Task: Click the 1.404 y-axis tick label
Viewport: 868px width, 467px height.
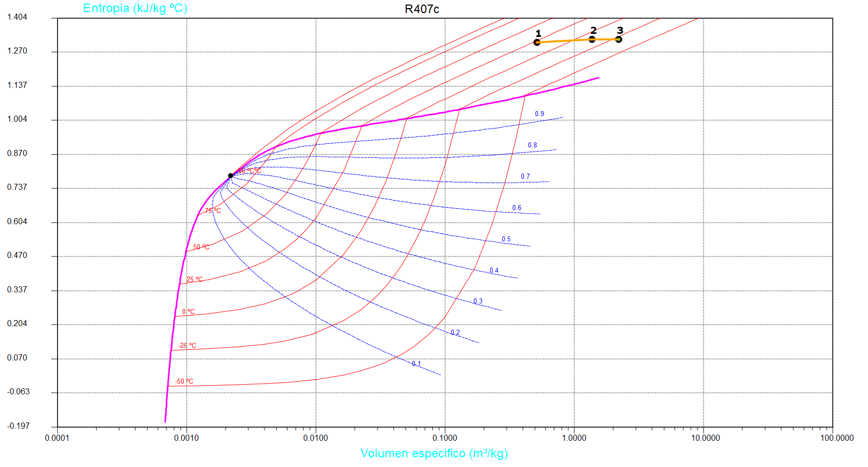Action: point(17,17)
